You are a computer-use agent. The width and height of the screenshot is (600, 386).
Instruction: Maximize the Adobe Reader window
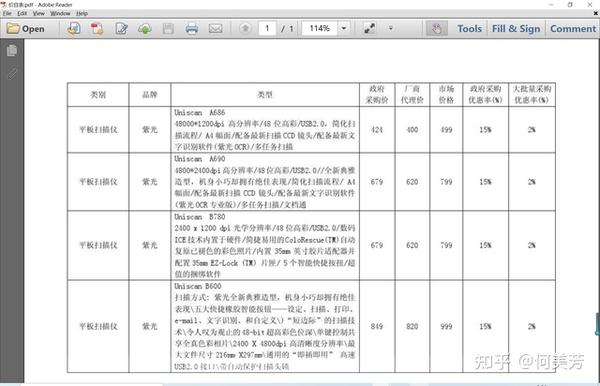[570, 5]
